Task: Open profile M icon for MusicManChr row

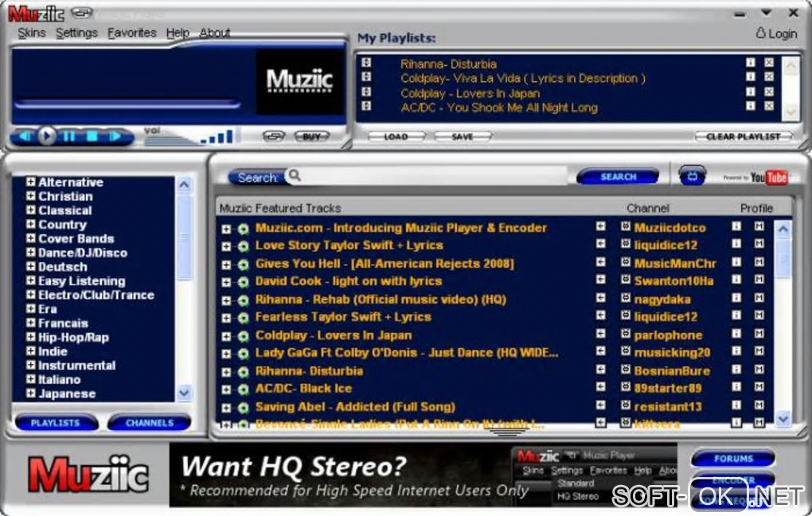Action: pos(759,262)
